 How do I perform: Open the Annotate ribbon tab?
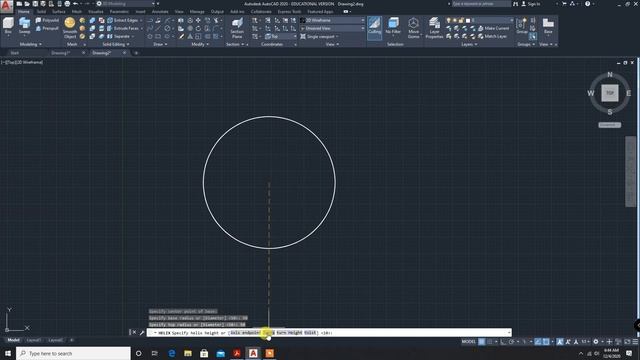point(160,11)
